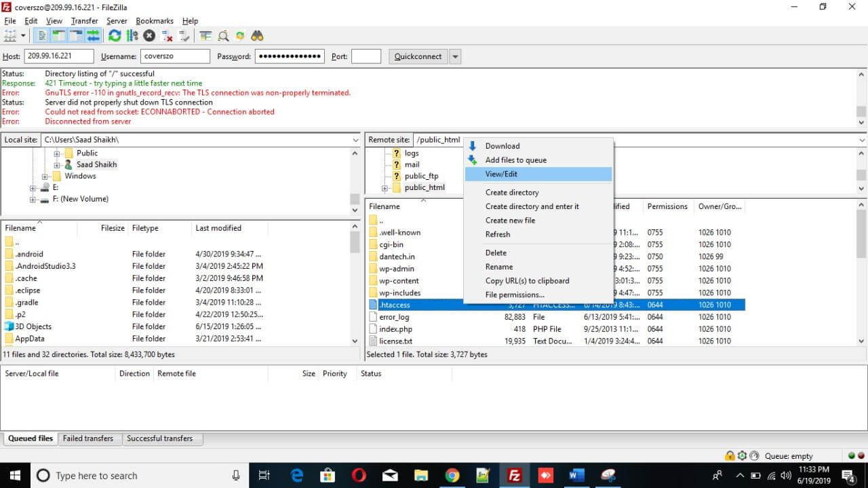Toggle processing of the transfer queue
The image size is (868, 488).
click(x=132, y=35)
